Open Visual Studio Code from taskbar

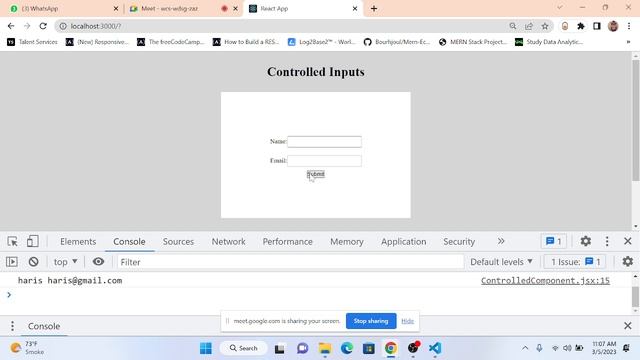tap(435, 348)
